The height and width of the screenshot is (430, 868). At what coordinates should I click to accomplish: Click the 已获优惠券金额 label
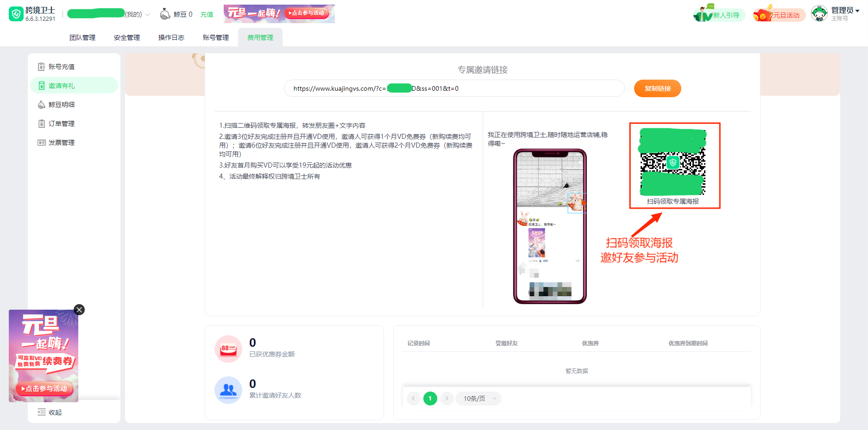(x=272, y=355)
